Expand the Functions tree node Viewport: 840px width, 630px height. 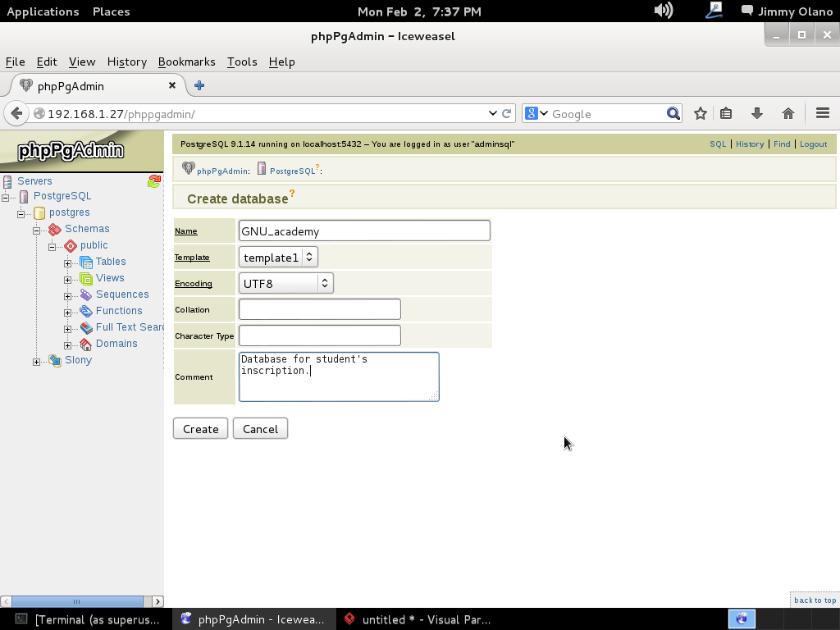click(x=68, y=312)
